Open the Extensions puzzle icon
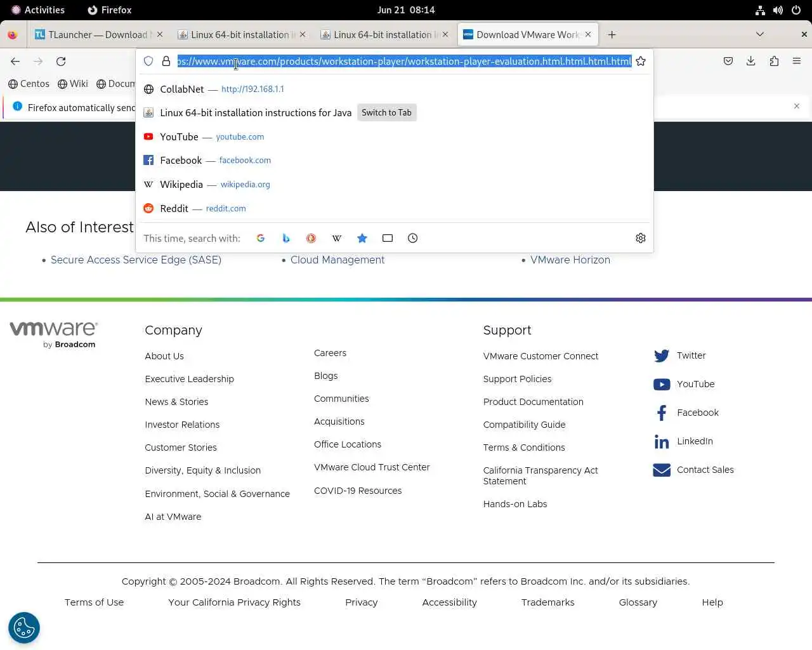 pos(774,61)
